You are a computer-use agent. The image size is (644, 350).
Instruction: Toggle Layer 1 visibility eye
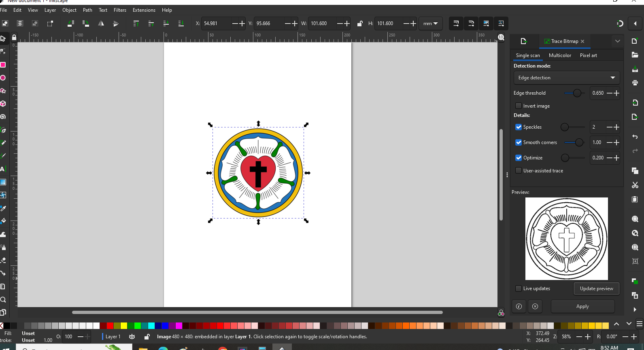tap(132, 337)
